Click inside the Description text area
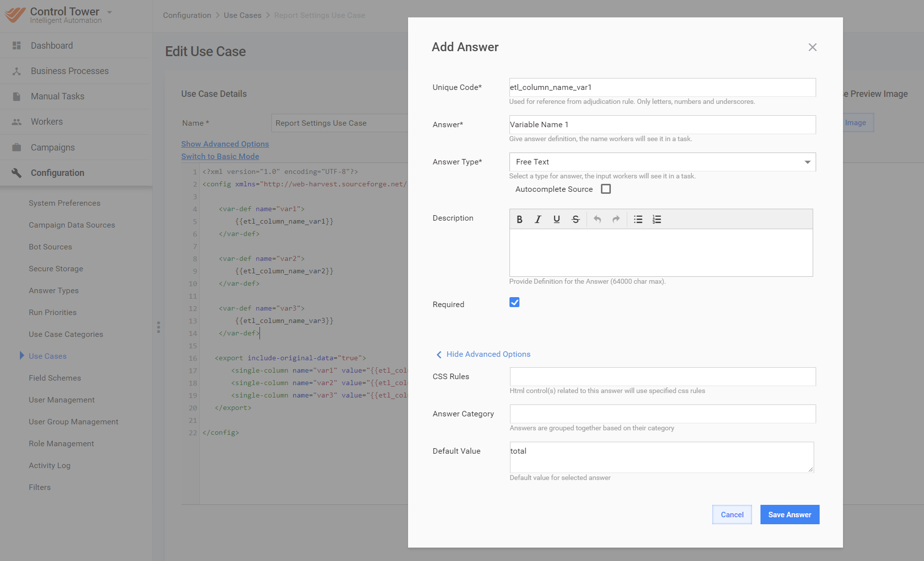The height and width of the screenshot is (561, 924). pos(661,252)
